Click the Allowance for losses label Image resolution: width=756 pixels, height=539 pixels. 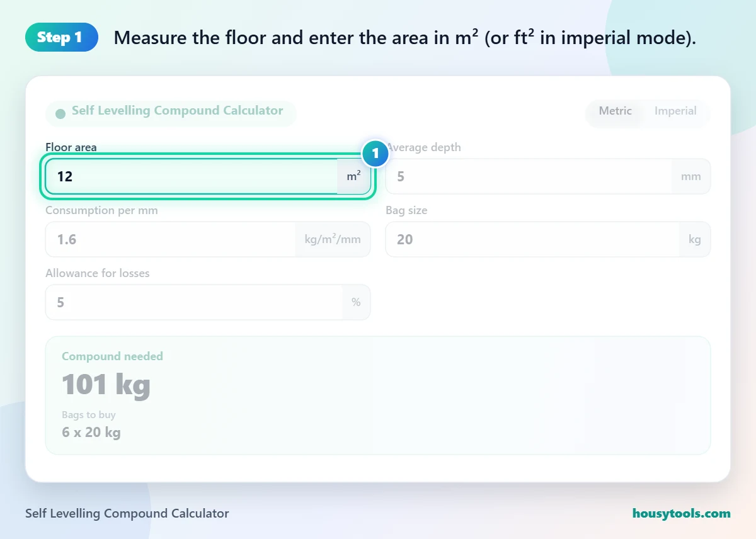pyautogui.click(x=98, y=273)
